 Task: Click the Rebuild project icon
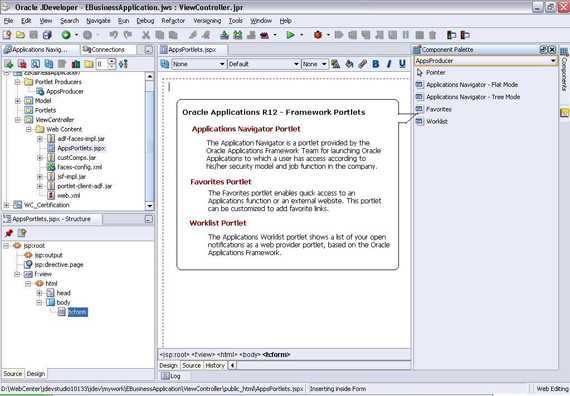tap(238, 35)
